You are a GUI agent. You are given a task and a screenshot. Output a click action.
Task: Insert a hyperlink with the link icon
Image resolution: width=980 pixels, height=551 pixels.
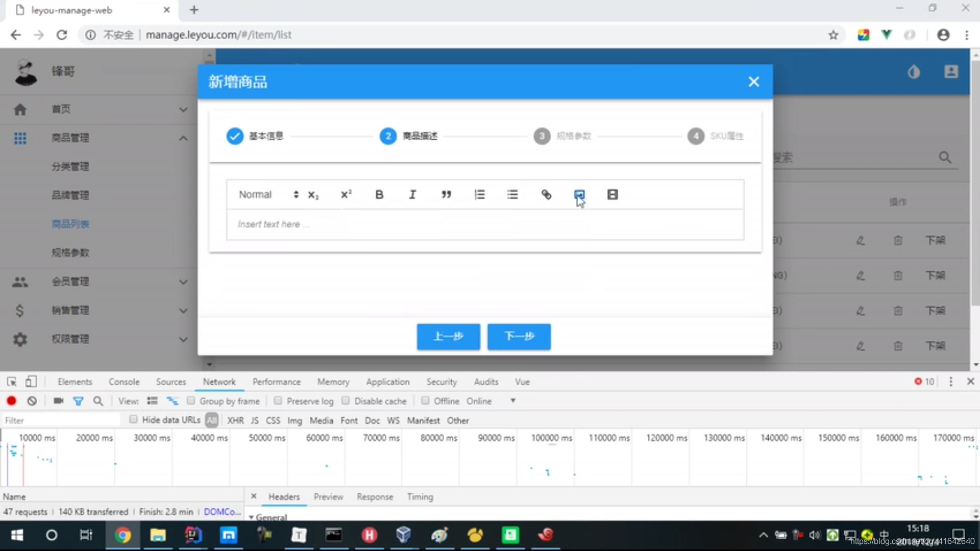tap(546, 194)
